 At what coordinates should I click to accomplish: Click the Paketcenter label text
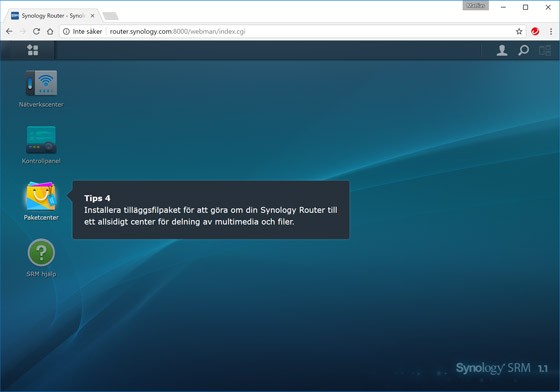41,217
